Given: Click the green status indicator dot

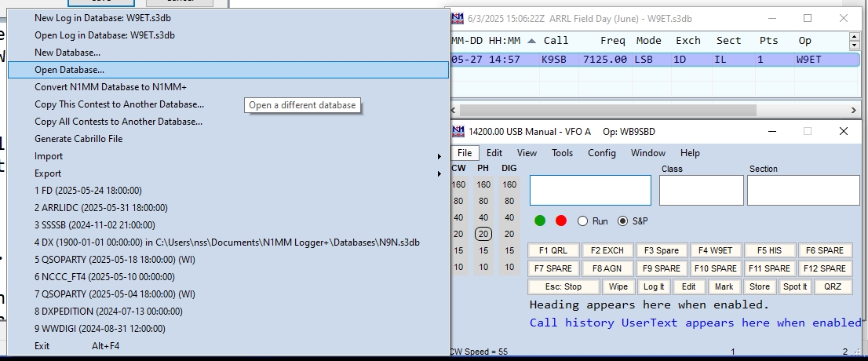Looking at the screenshot, I should pos(540,221).
